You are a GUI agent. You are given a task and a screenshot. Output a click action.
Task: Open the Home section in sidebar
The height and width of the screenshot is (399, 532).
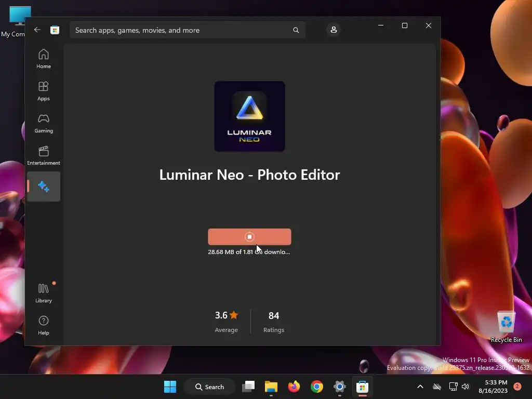(44, 59)
